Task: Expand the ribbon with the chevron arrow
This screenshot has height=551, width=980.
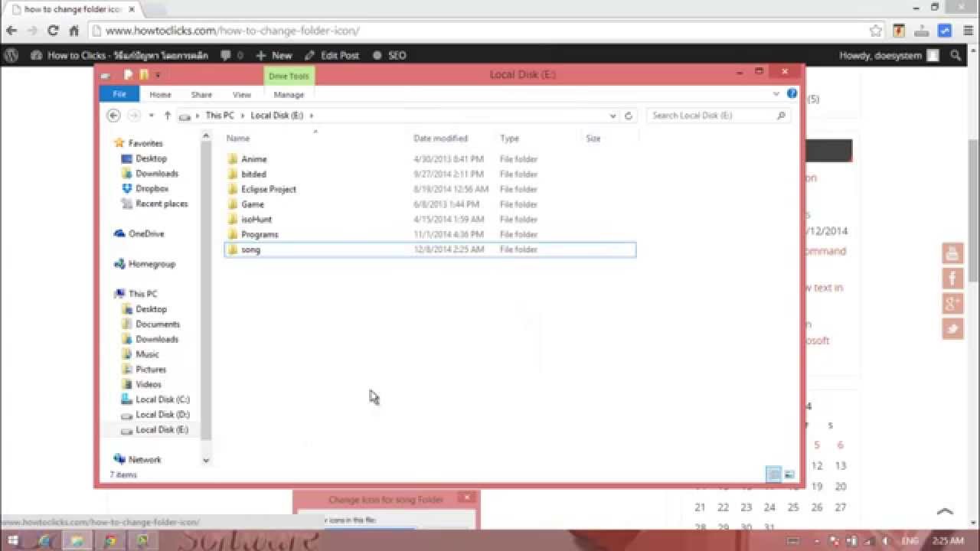Action: [x=776, y=94]
